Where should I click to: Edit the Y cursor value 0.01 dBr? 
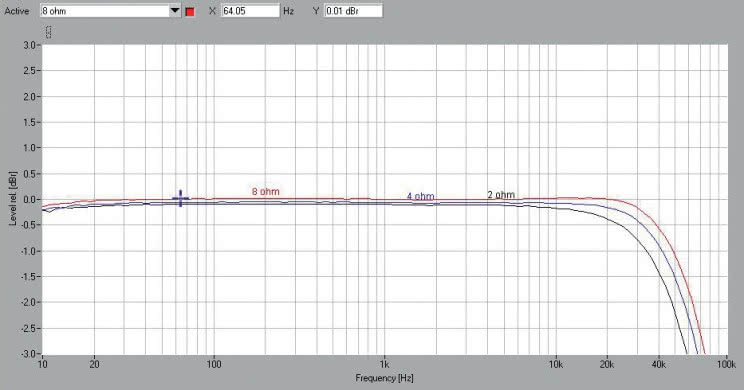coord(353,11)
